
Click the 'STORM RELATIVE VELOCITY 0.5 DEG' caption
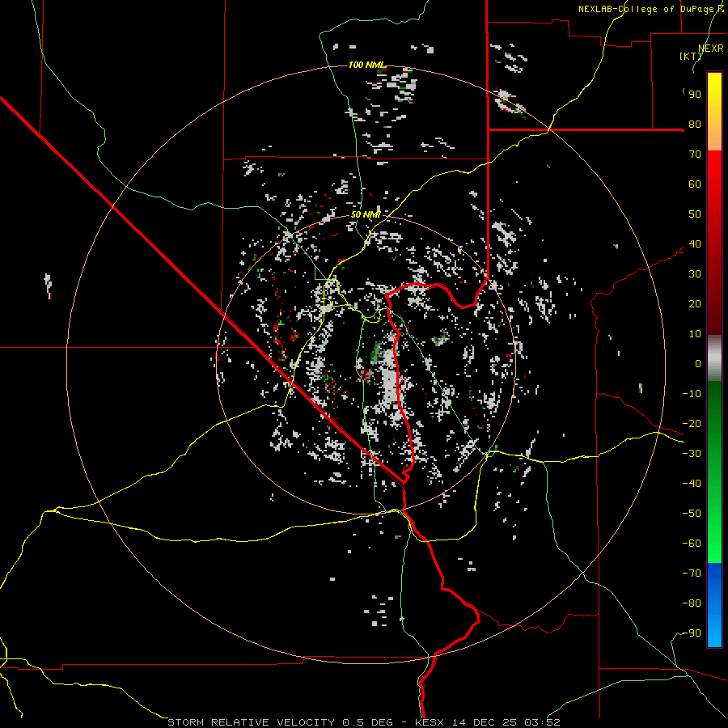tap(280, 722)
